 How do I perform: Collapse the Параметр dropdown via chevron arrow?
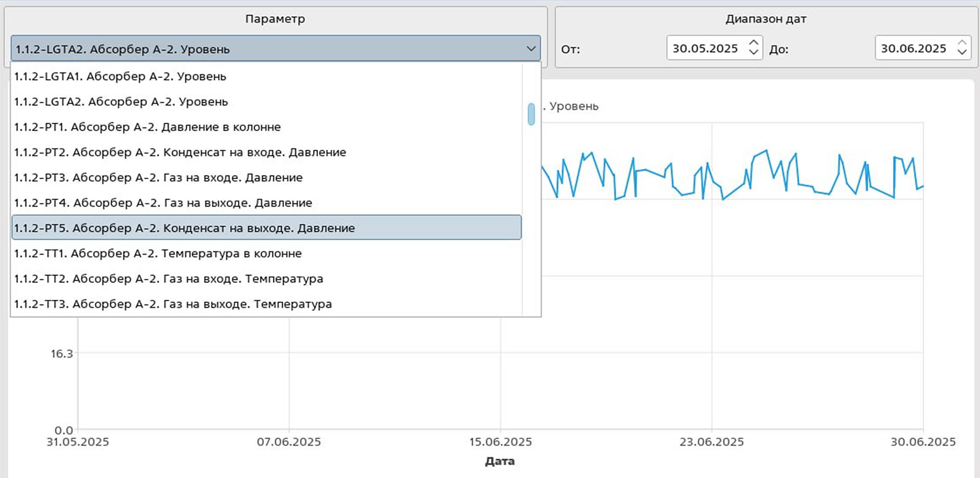click(x=531, y=49)
